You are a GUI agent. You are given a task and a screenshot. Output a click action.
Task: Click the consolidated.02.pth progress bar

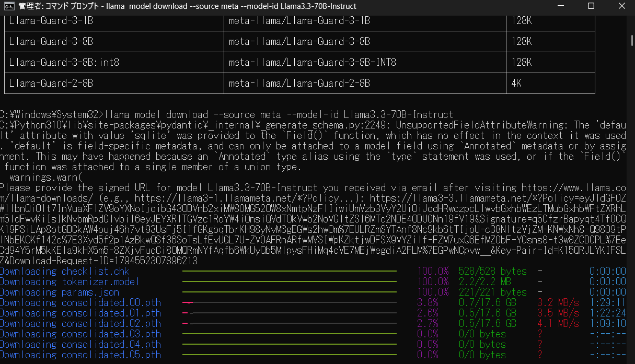[x=289, y=324]
